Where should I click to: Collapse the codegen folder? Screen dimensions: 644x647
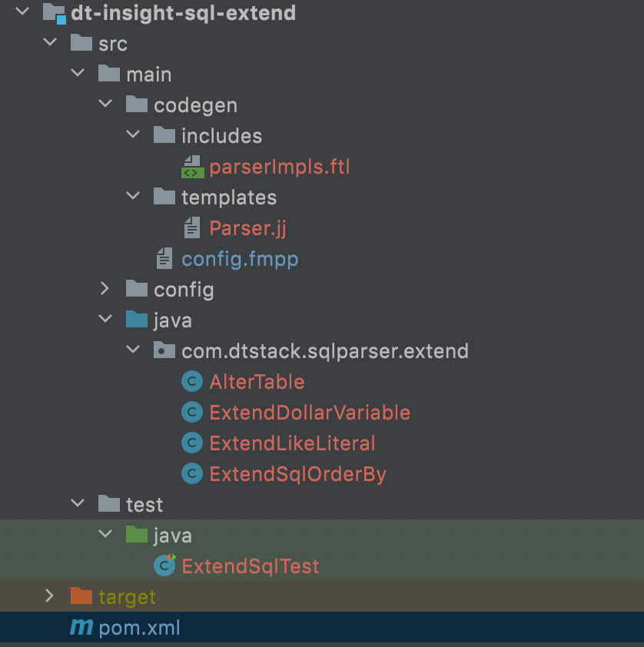105,104
